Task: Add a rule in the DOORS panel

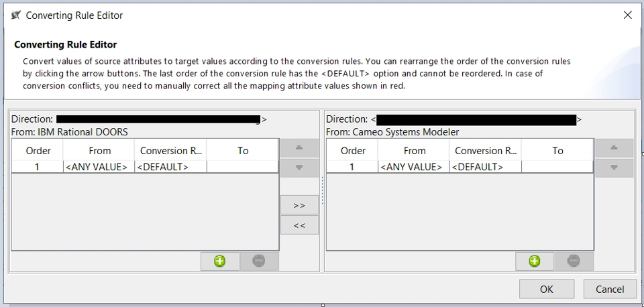Action: 220,261
